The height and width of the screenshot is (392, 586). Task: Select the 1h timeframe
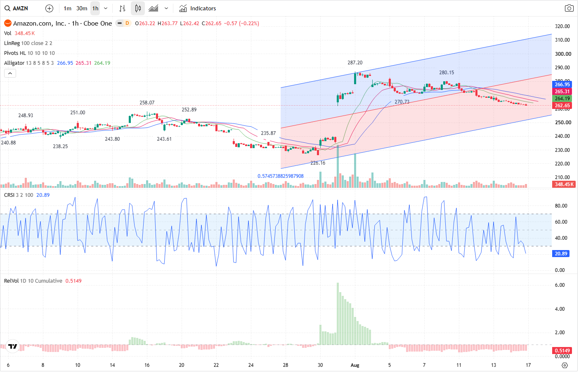pyautogui.click(x=95, y=8)
